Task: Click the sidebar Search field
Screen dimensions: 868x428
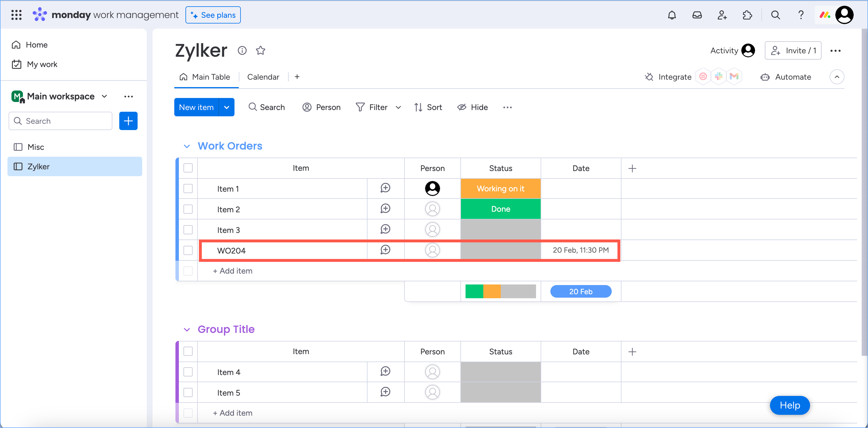Action: tap(61, 121)
